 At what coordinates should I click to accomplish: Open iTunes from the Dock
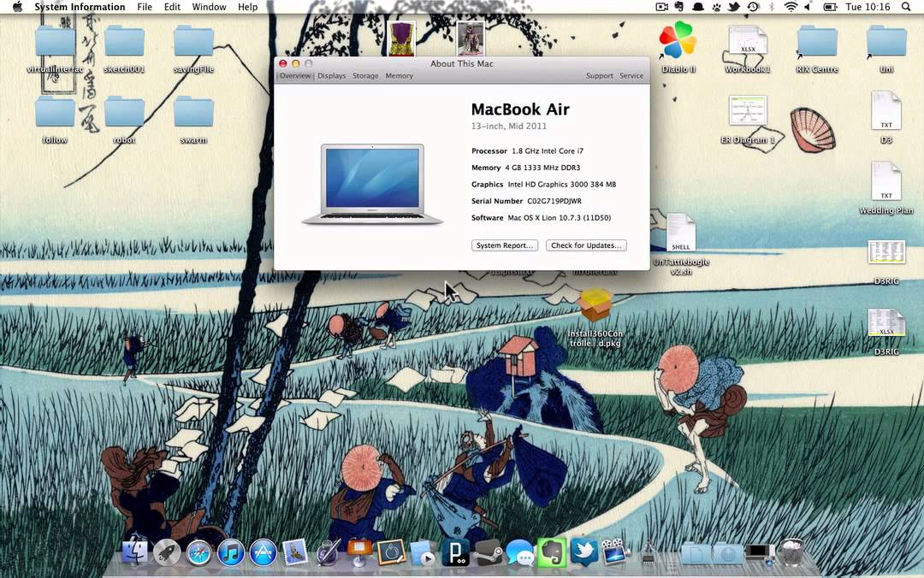click(230, 553)
